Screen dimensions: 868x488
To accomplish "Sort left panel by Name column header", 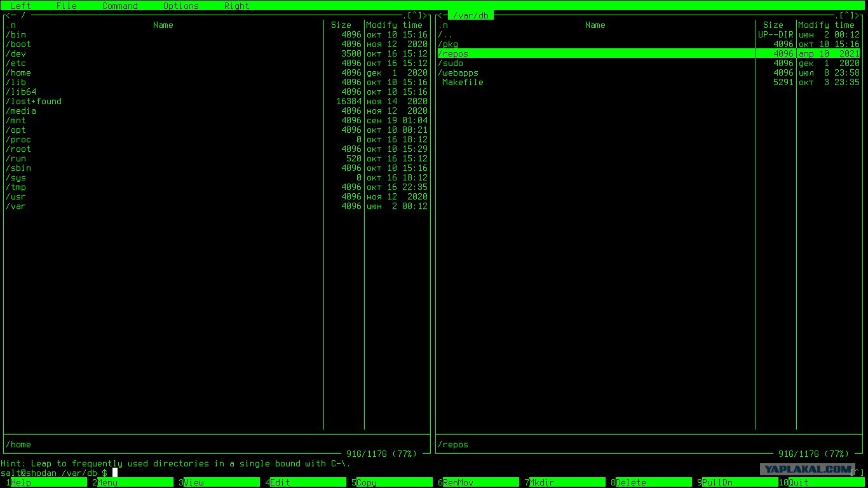I will point(163,25).
